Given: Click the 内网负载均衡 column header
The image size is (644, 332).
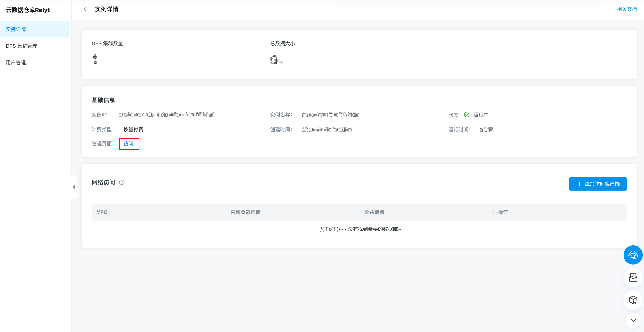Looking at the screenshot, I should tap(245, 212).
